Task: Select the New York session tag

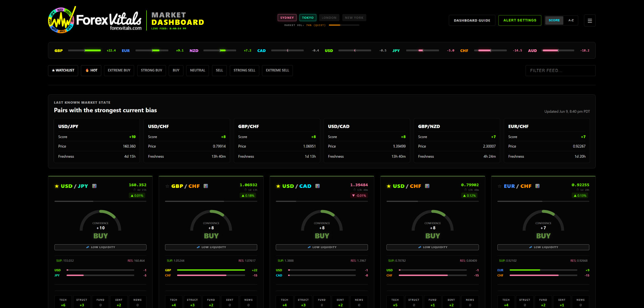Action: coord(354,18)
